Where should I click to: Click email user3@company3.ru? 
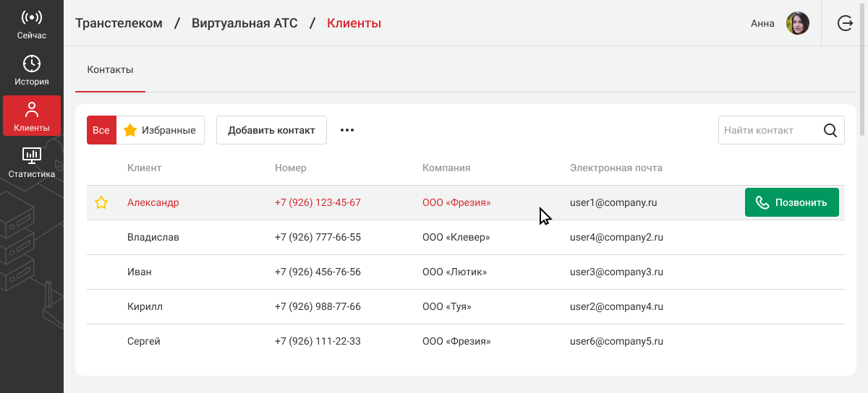(x=616, y=272)
